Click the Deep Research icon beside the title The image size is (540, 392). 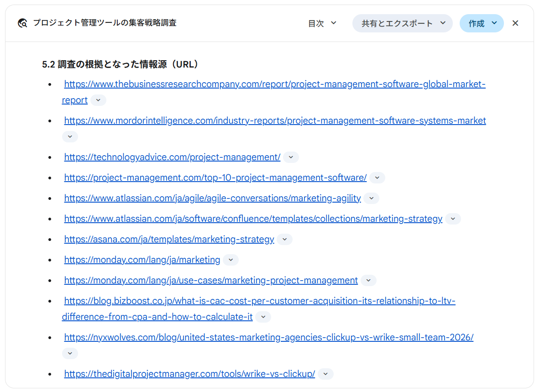(23, 23)
